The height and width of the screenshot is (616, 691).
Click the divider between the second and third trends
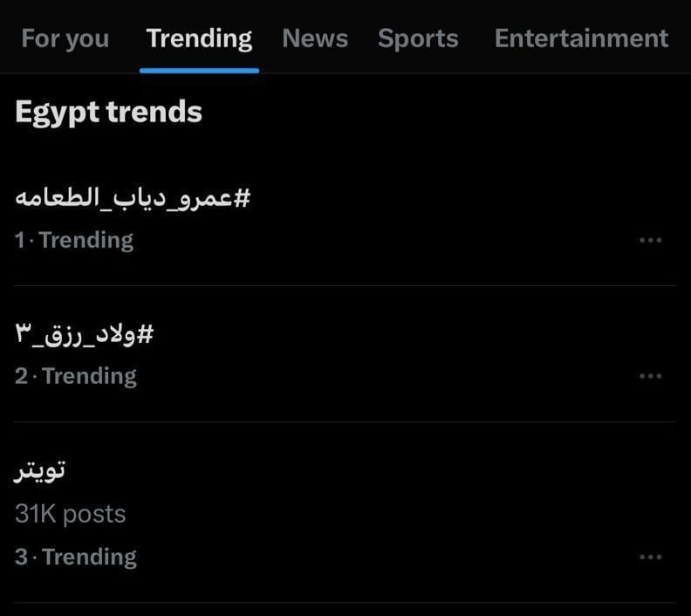345,422
